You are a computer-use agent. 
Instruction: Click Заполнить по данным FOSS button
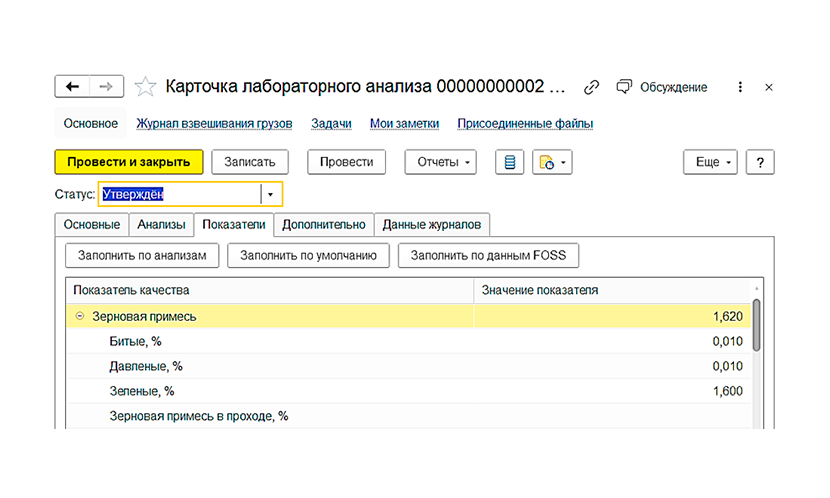coord(488,256)
